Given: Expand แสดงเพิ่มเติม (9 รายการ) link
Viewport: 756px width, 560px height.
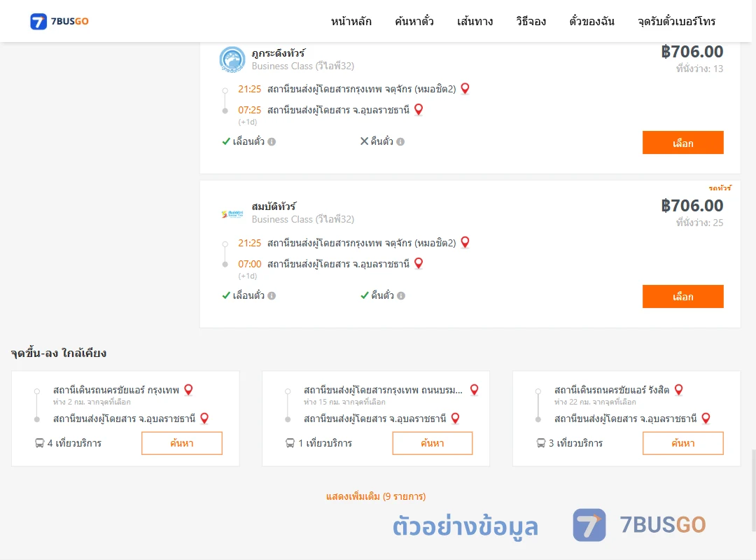Looking at the screenshot, I should (x=376, y=496).
